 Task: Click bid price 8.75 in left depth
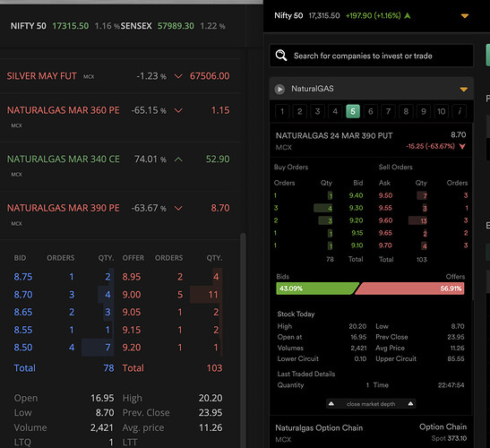pyautogui.click(x=23, y=277)
